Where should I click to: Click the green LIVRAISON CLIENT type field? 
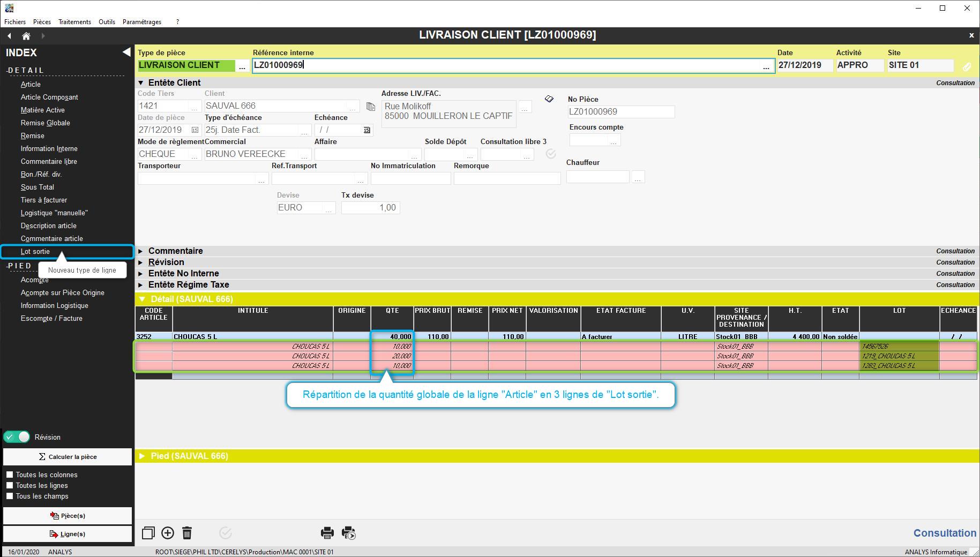tap(186, 65)
